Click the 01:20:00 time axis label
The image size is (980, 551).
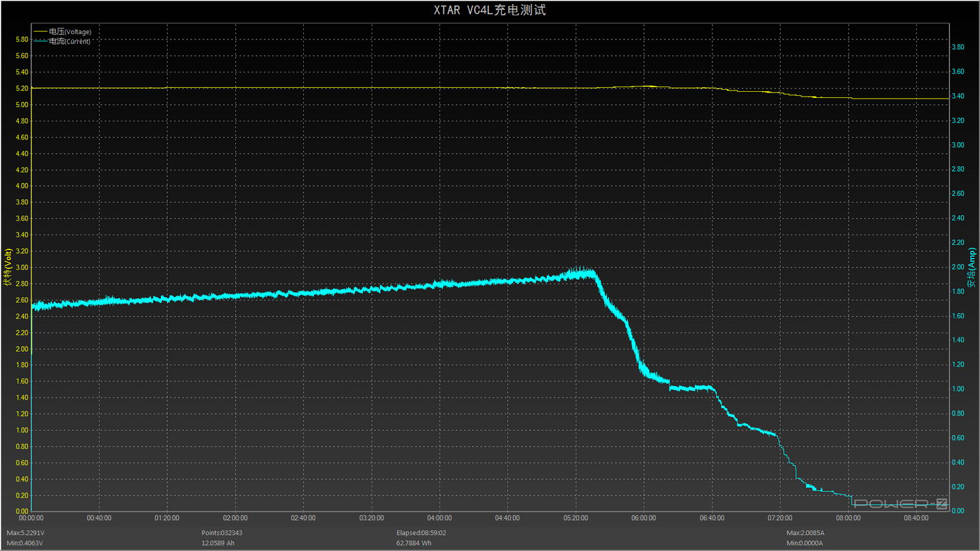click(x=167, y=518)
